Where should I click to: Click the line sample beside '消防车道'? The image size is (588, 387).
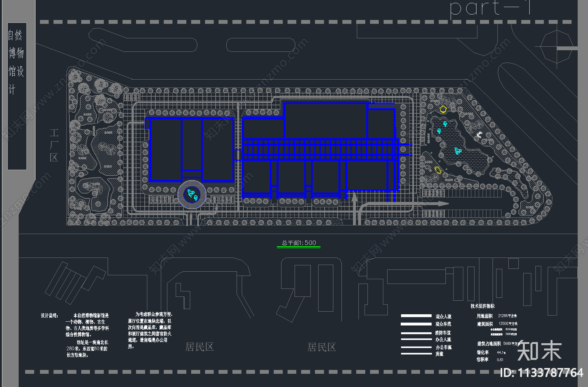[x=416, y=333]
